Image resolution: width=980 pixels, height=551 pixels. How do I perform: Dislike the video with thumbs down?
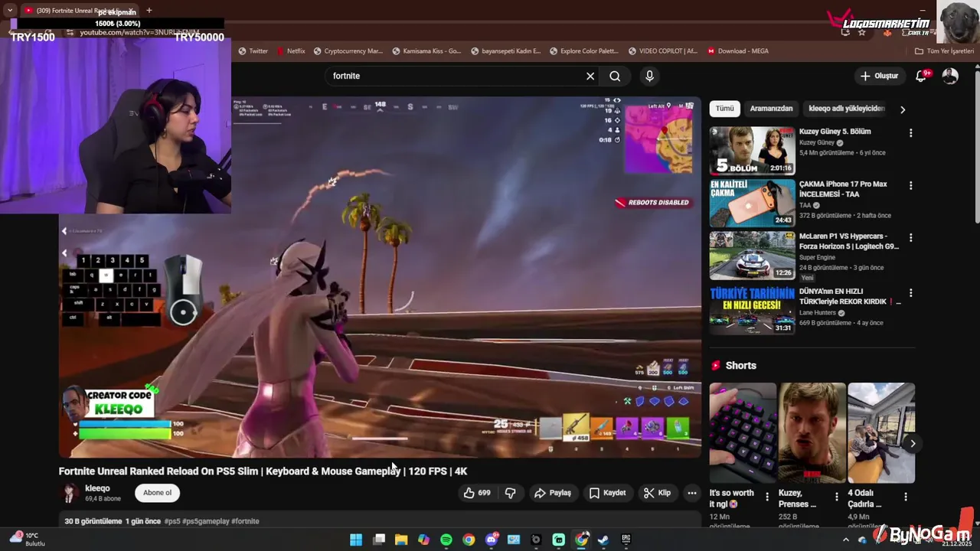pyautogui.click(x=511, y=493)
